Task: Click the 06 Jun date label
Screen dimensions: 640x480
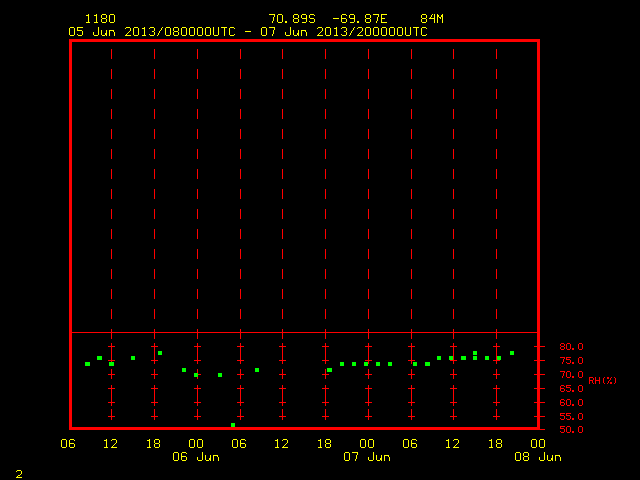Action: point(196,457)
